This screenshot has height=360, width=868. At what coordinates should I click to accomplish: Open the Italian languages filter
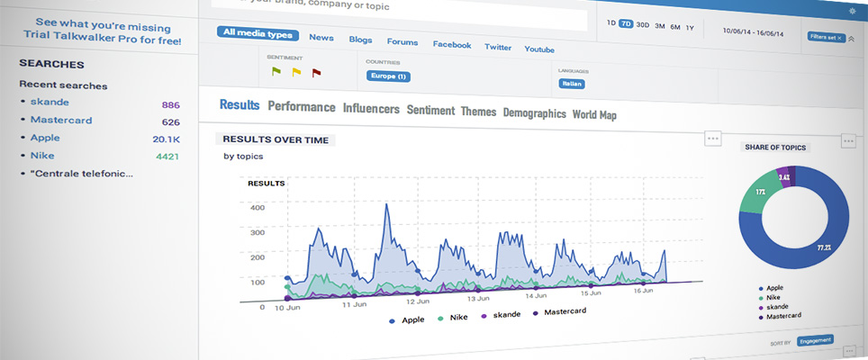(x=571, y=84)
